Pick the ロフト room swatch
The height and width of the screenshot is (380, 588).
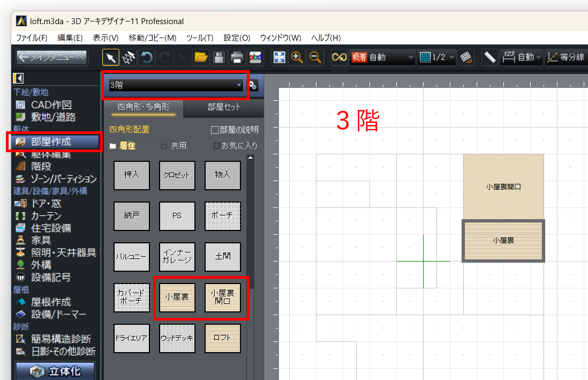coord(223,338)
